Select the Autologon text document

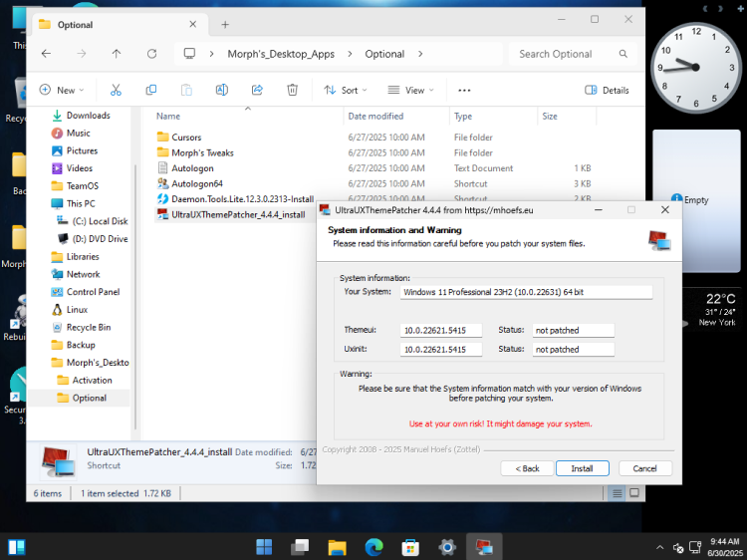(x=192, y=168)
